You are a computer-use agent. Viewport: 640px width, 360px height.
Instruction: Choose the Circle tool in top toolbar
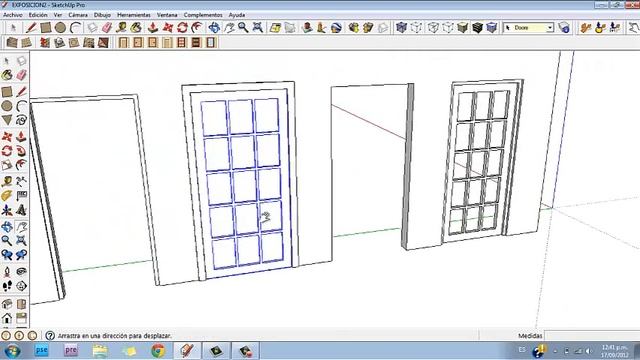coord(60,28)
